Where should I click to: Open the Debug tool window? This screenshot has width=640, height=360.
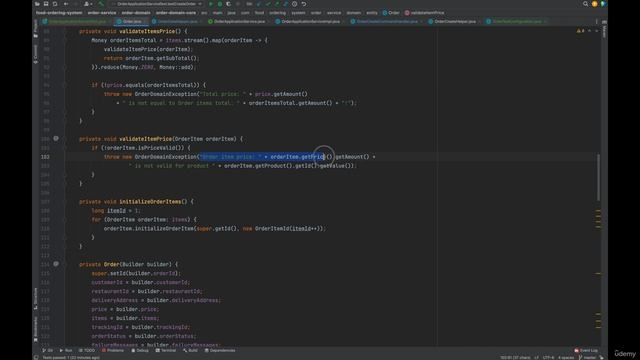[x=140, y=350]
